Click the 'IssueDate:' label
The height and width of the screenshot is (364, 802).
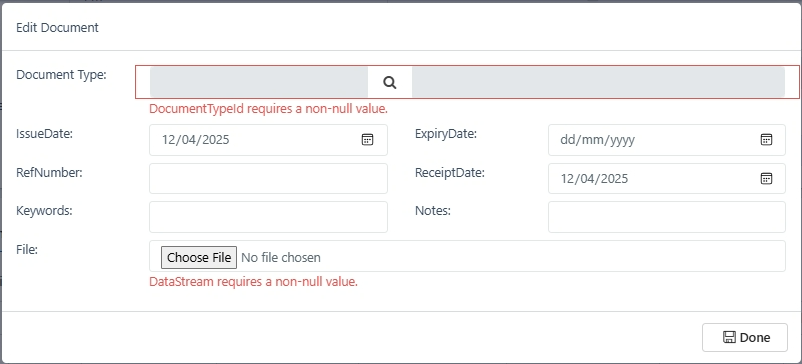(45, 134)
